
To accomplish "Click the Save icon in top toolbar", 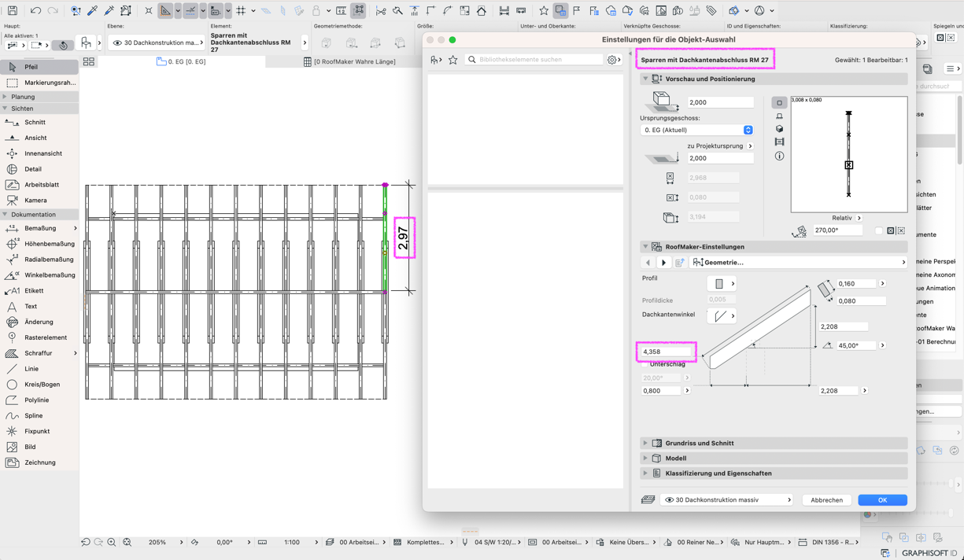I will pyautogui.click(x=12, y=11).
